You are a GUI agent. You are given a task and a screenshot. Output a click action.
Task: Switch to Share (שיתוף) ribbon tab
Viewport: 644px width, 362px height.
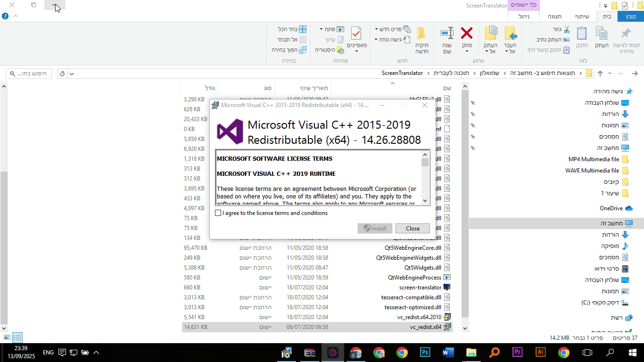[582, 16]
